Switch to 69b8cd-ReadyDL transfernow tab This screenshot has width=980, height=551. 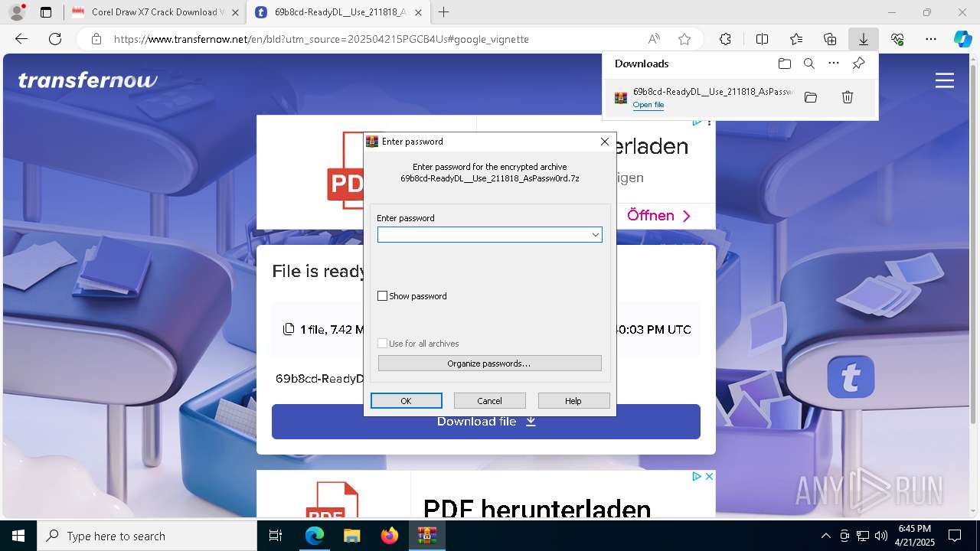click(x=339, y=12)
